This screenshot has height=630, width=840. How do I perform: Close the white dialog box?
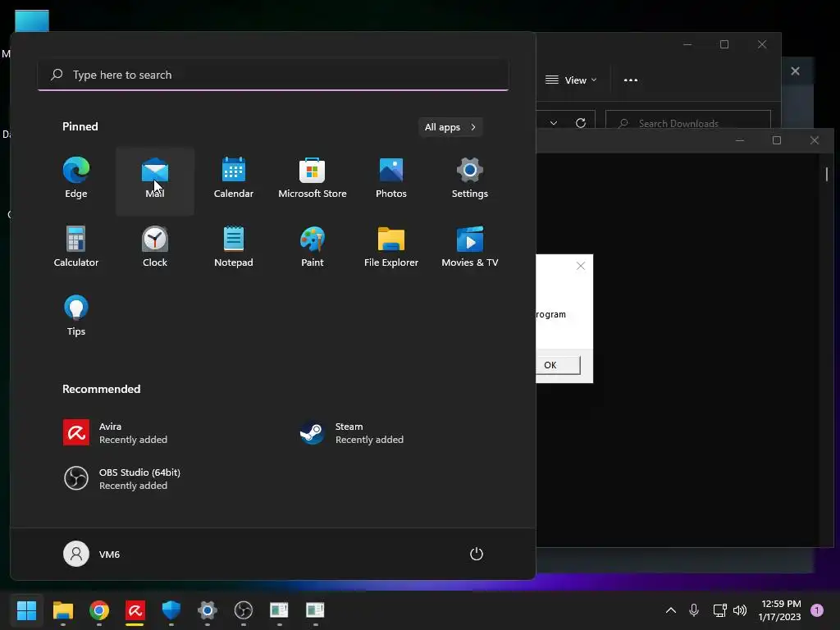click(581, 266)
